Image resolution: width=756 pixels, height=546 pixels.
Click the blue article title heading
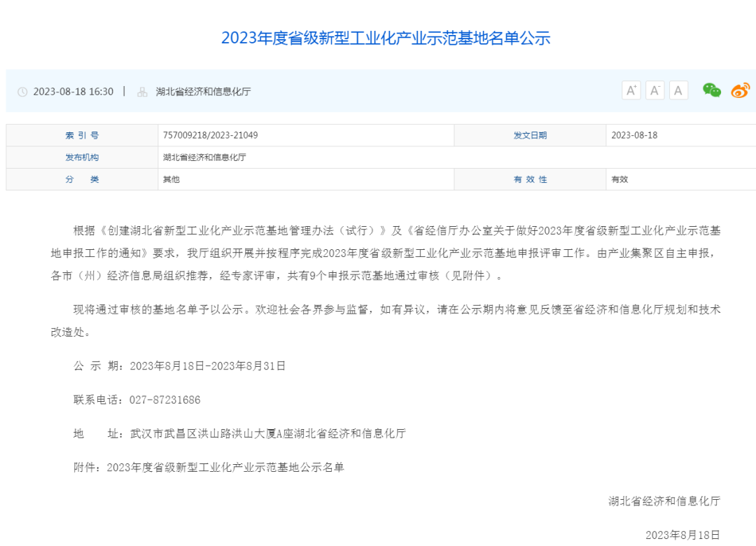(x=386, y=38)
